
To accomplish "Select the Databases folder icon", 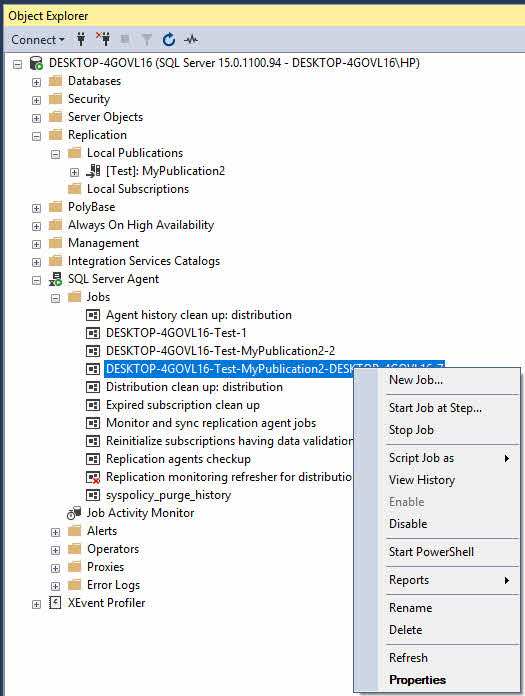I will click(x=55, y=81).
